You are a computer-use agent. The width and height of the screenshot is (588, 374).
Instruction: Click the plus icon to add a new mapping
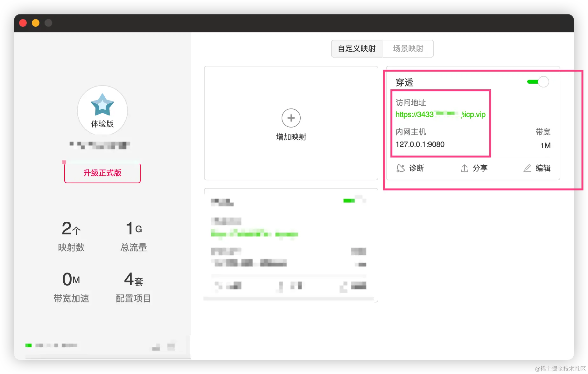(290, 118)
